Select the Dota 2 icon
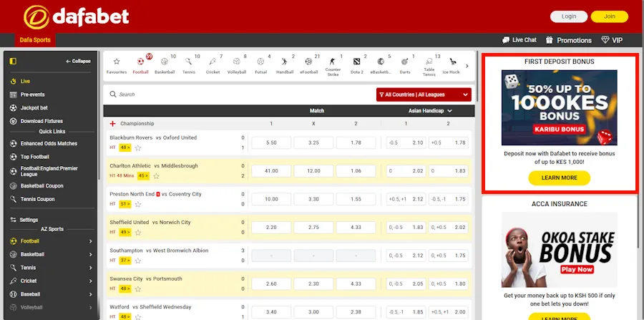Screen dimensions: 644x320 356,61
